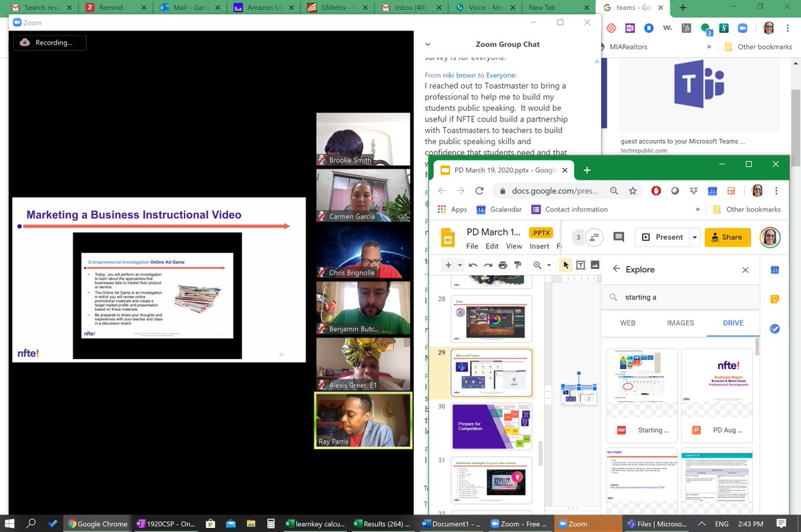This screenshot has width=801, height=532.
Task: Open the comment history icon in Slides
Action: (x=618, y=237)
